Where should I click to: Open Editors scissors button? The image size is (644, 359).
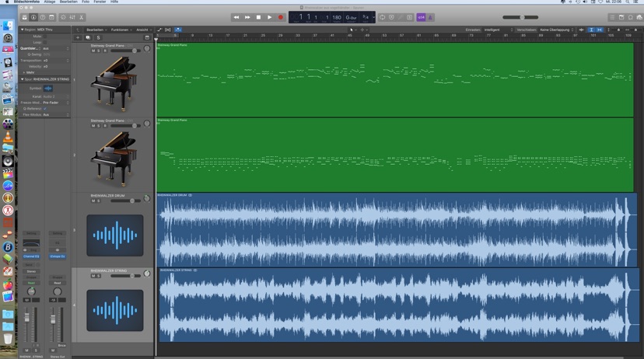point(82,17)
